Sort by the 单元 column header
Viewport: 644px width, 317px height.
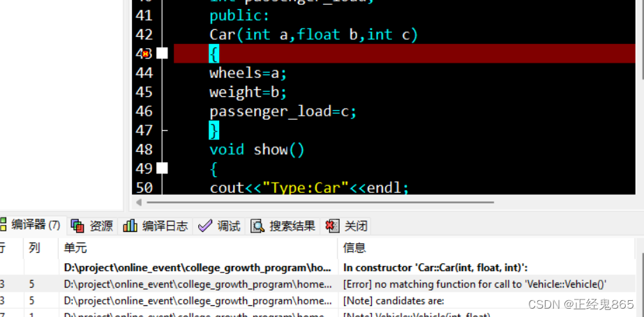pos(75,248)
